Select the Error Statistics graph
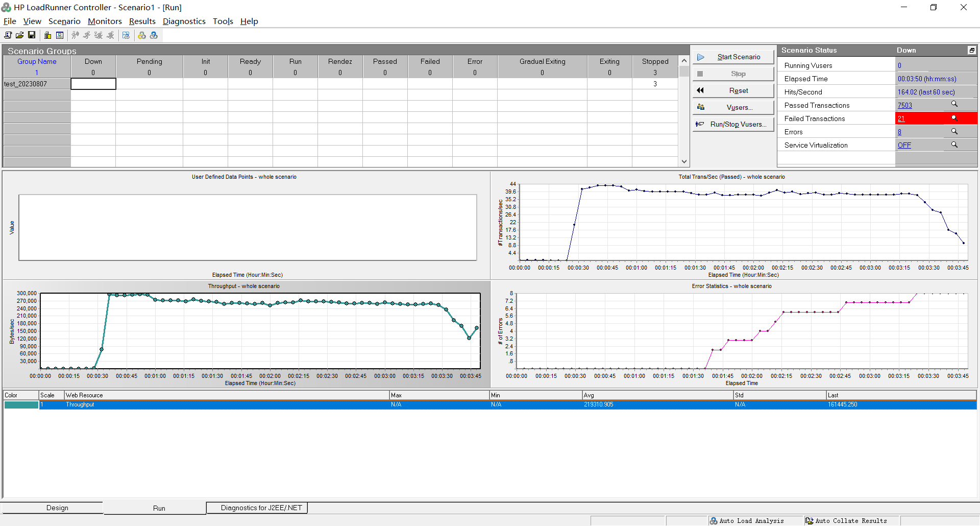 click(x=733, y=334)
